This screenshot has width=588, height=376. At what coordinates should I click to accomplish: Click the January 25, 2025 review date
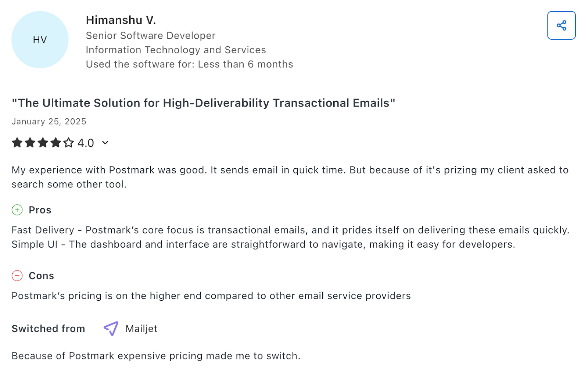[49, 122]
